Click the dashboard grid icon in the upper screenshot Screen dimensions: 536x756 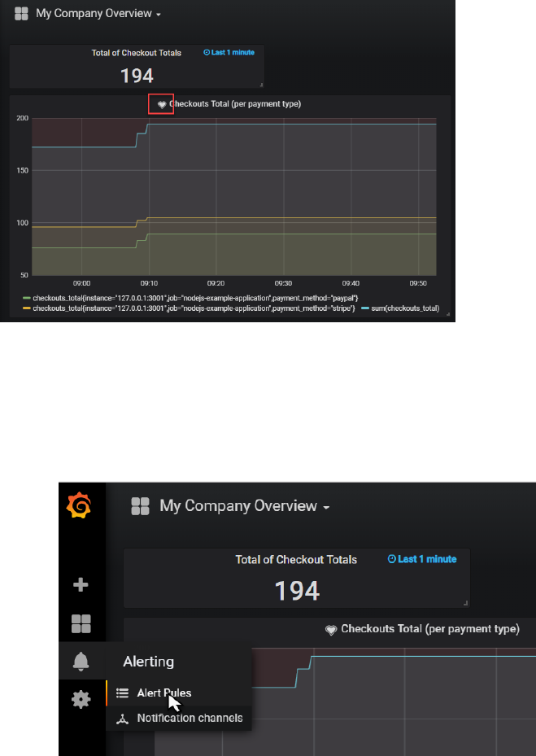[21, 14]
